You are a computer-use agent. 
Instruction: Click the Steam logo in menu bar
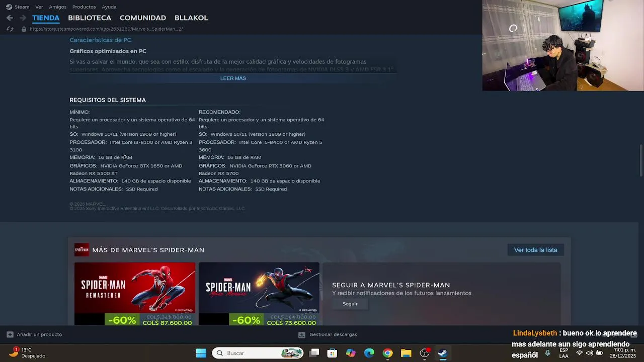(x=9, y=7)
